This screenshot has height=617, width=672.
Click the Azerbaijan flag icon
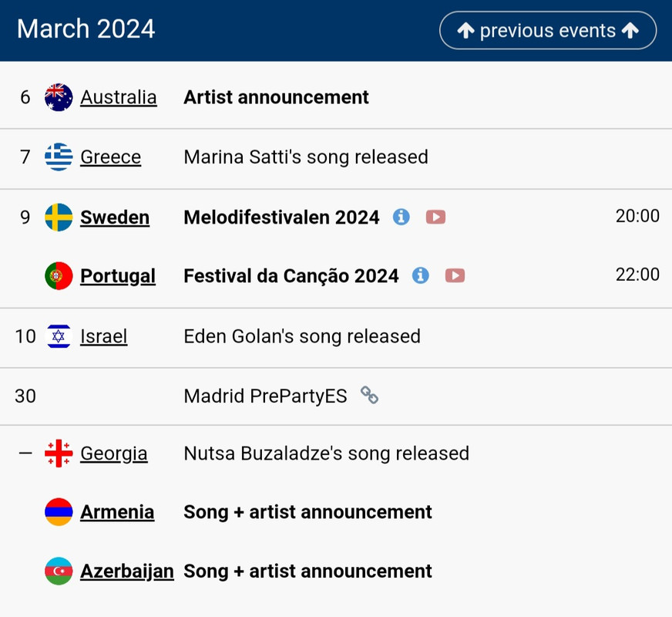pyautogui.click(x=59, y=571)
